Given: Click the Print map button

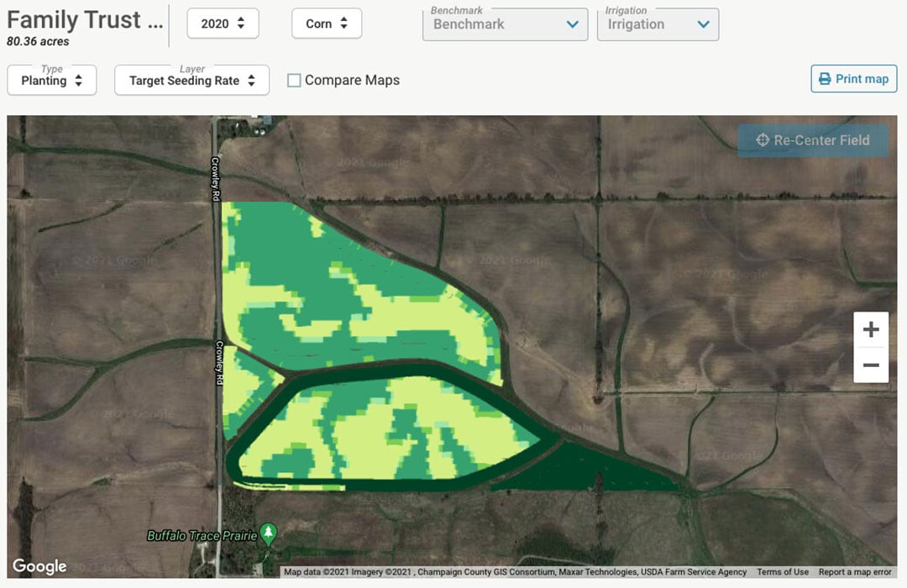Looking at the screenshot, I should tap(853, 78).
